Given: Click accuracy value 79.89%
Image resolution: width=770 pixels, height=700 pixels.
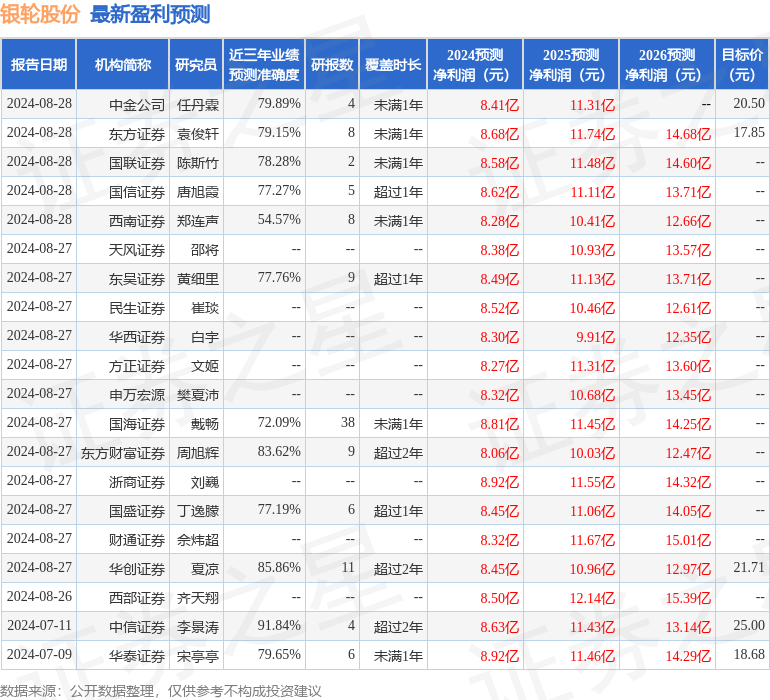Looking at the screenshot, I should 279,103.
